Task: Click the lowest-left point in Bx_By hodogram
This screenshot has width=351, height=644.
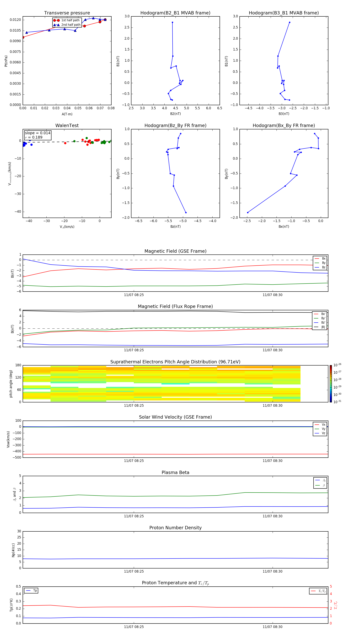Action: tap(248, 213)
